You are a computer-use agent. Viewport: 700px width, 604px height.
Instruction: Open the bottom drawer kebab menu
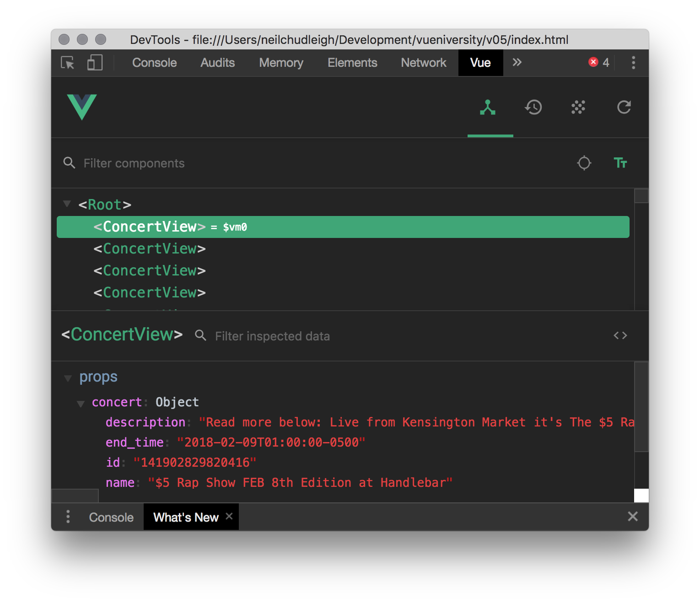(68, 517)
